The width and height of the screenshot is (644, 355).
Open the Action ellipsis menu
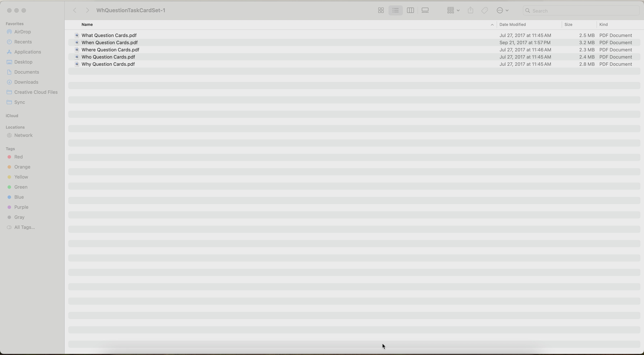click(x=503, y=10)
